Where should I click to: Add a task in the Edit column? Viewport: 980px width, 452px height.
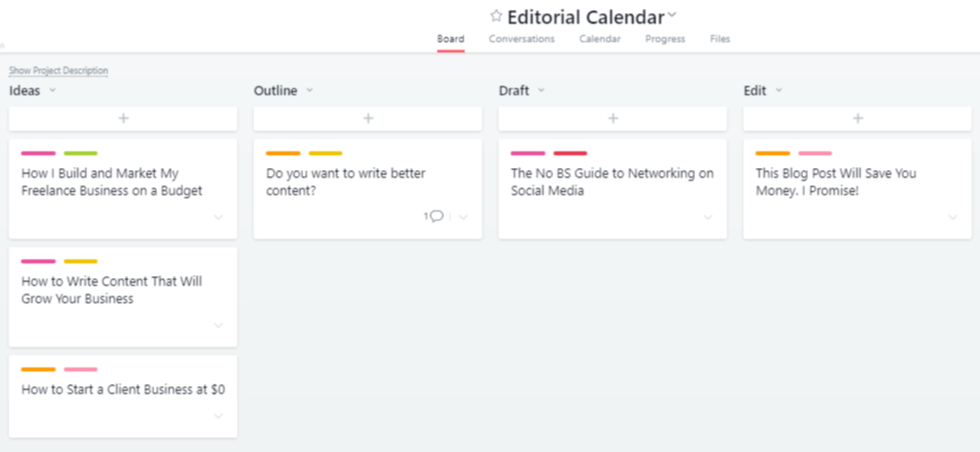tap(858, 119)
